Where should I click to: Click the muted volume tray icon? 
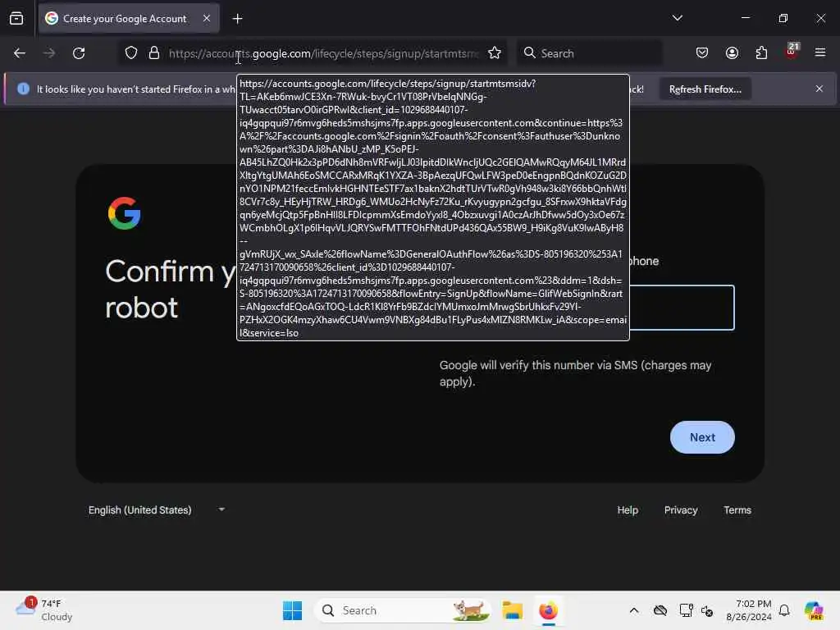coord(707,610)
